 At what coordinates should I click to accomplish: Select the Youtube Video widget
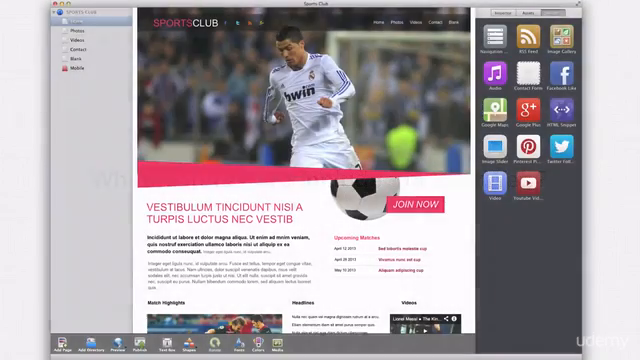click(528, 183)
